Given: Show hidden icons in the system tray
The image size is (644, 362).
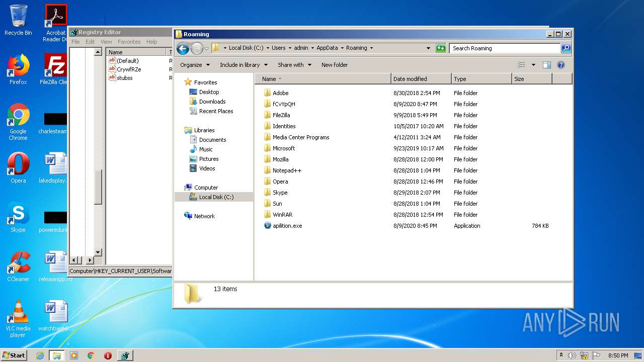Looking at the screenshot, I should 561,355.
